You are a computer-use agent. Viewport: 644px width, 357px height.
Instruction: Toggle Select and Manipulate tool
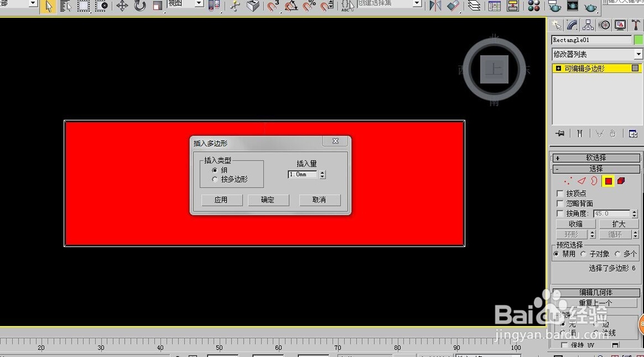[x=235, y=6]
